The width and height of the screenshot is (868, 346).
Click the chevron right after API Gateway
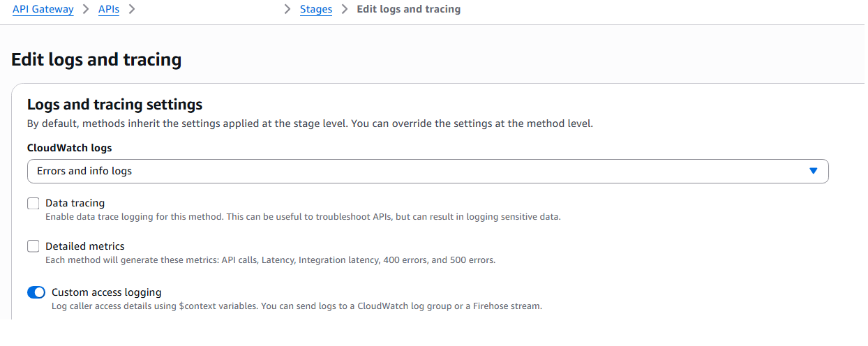coord(86,10)
